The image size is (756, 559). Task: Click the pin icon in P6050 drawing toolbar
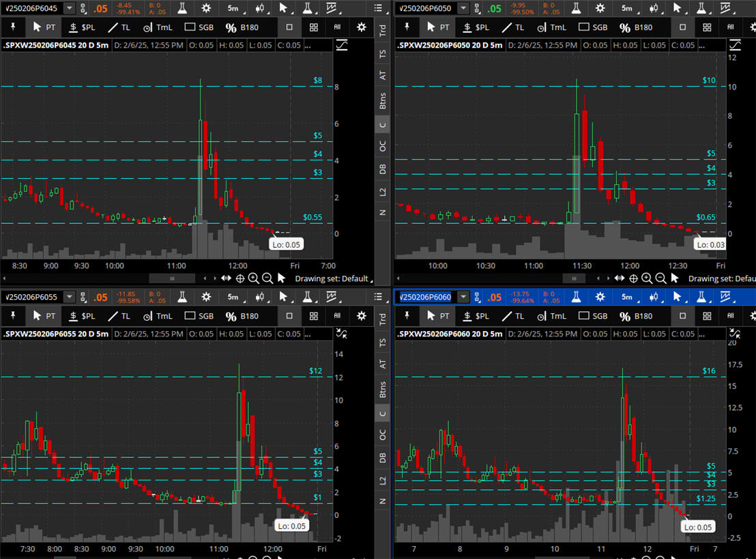click(408, 28)
